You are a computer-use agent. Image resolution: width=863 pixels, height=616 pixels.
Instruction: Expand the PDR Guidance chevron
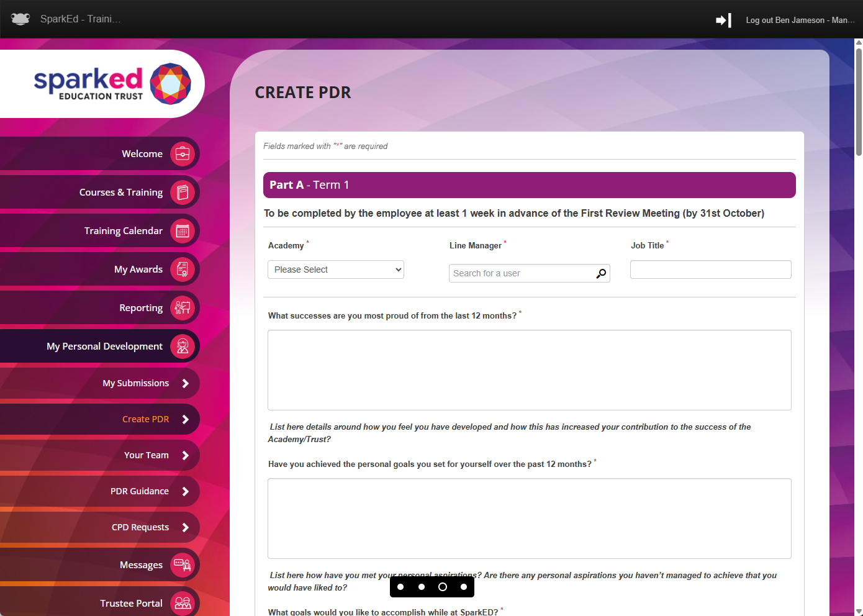tap(185, 491)
